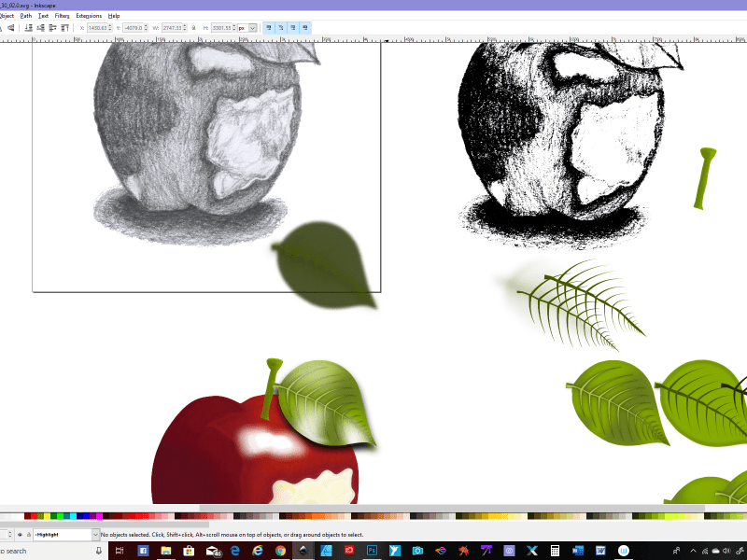The image size is (747, 560).
Task: Open the Text menu
Action: coord(43,16)
